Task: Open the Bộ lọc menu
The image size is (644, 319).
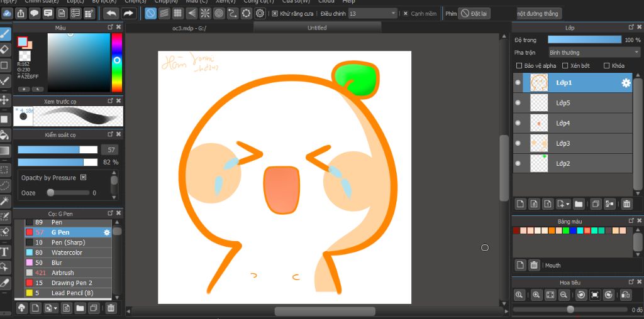Action: pos(104,1)
